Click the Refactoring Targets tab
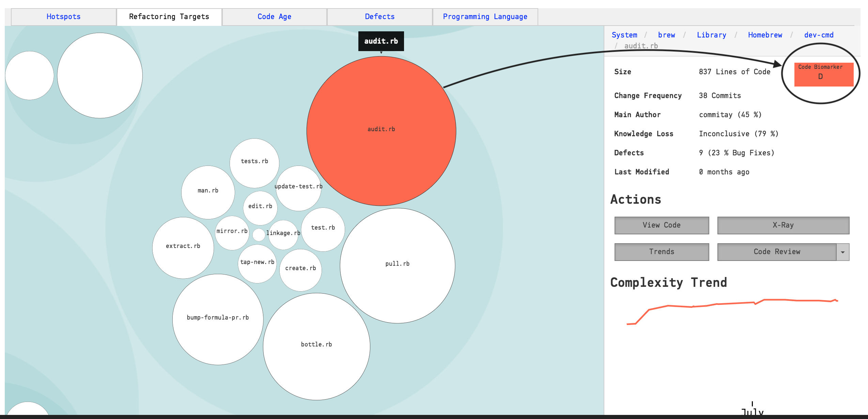 coord(169,16)
